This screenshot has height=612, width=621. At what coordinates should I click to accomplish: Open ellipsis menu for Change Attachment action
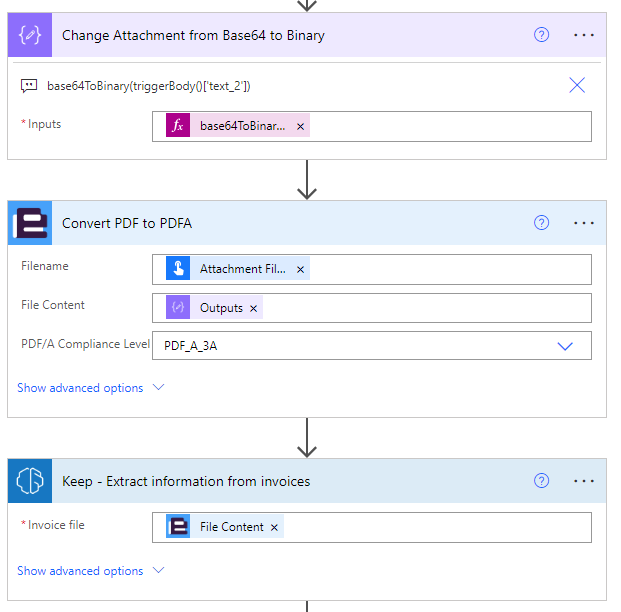tap(584, 35)
